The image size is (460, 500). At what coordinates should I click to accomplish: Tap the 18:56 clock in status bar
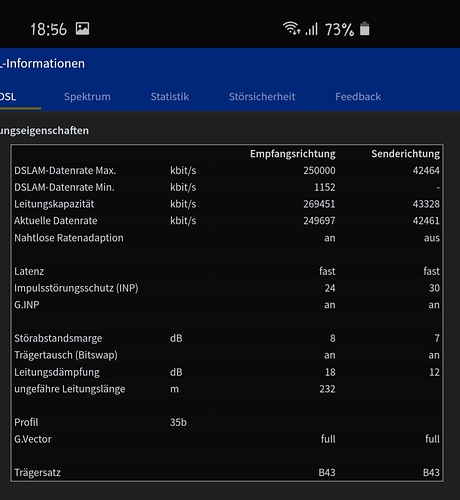coord(49,29)
